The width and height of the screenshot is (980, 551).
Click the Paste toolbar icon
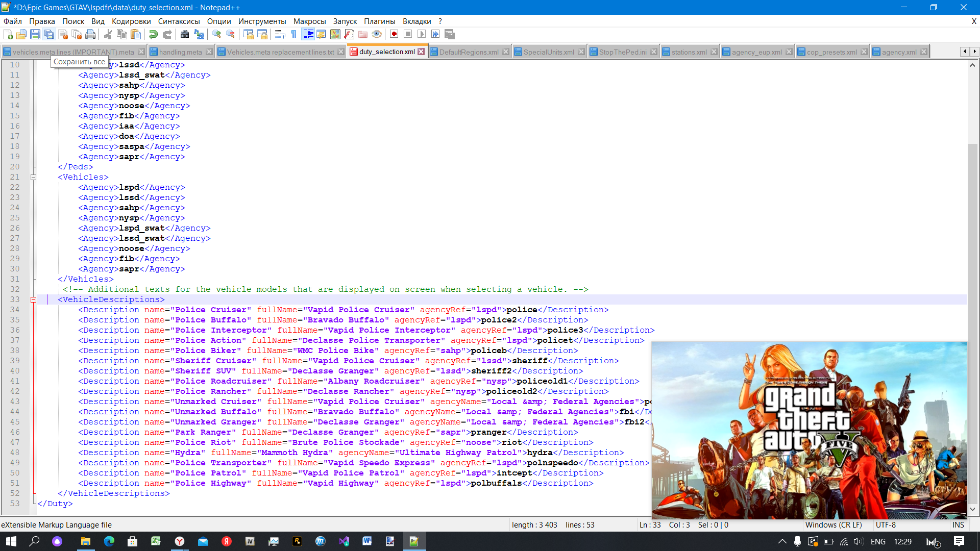(x=136, y=34)
